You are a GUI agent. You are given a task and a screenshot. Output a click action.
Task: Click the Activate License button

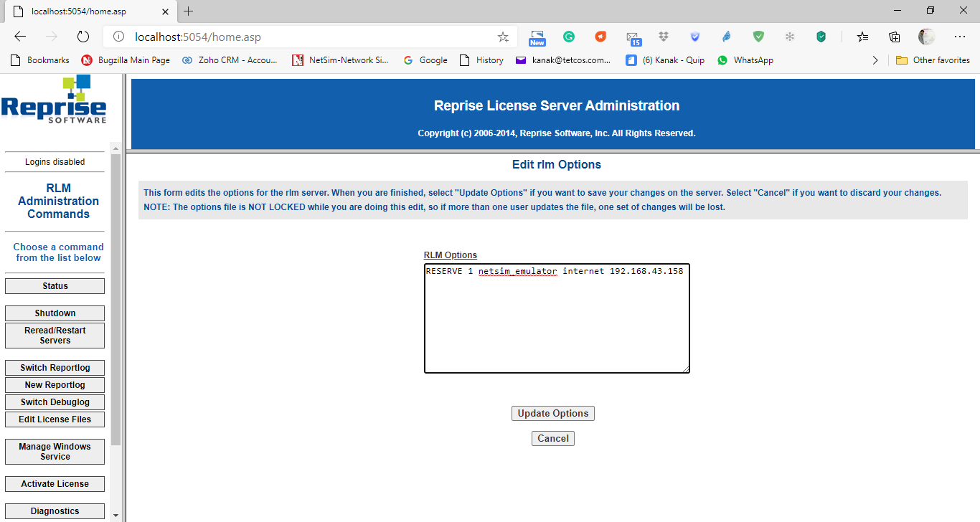pos(55,484)
